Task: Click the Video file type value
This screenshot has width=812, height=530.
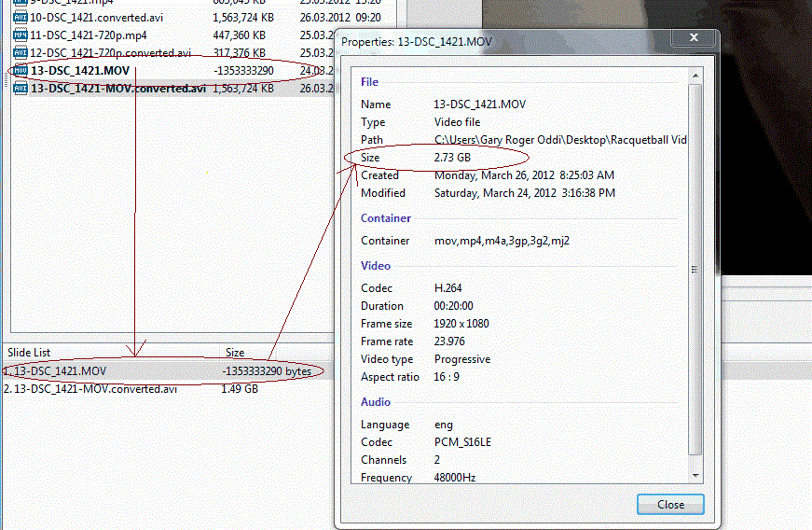Action: [x=457, y=121]
